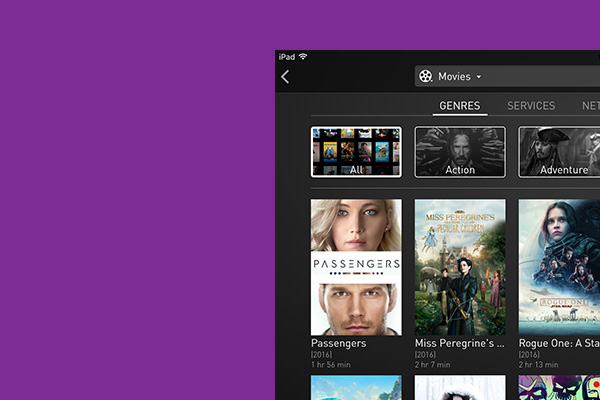Open the poster below Miss Peregrine's

[x=460, y=388]
